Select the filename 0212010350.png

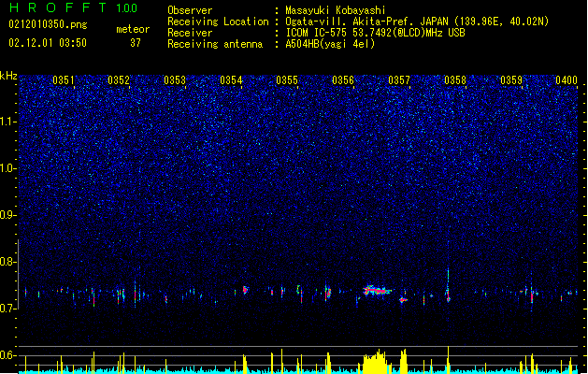point(48,25)
